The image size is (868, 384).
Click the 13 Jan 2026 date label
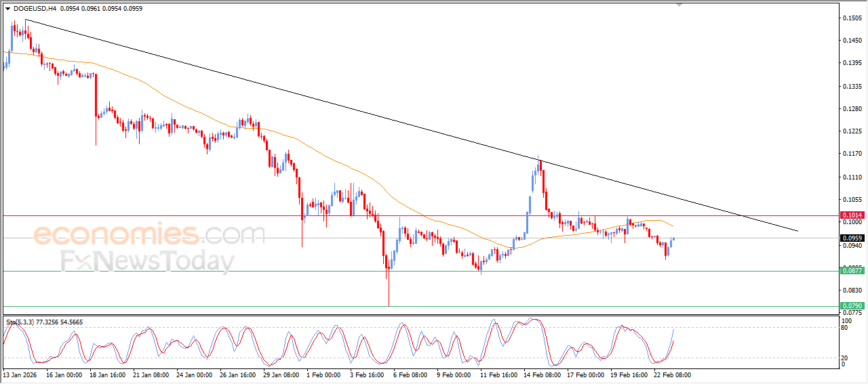coord(19,375)
